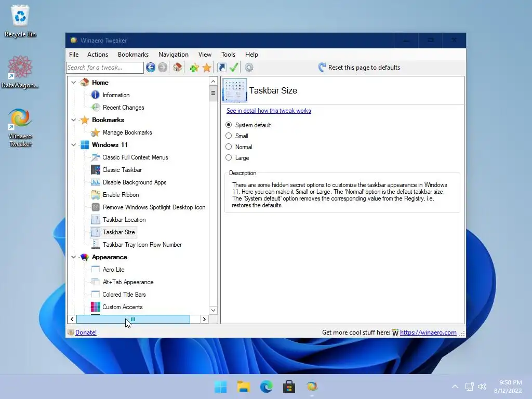Click the back navigation arrow in toolbar
Screen dimensions: 532x399
click(x=151, y=68)
